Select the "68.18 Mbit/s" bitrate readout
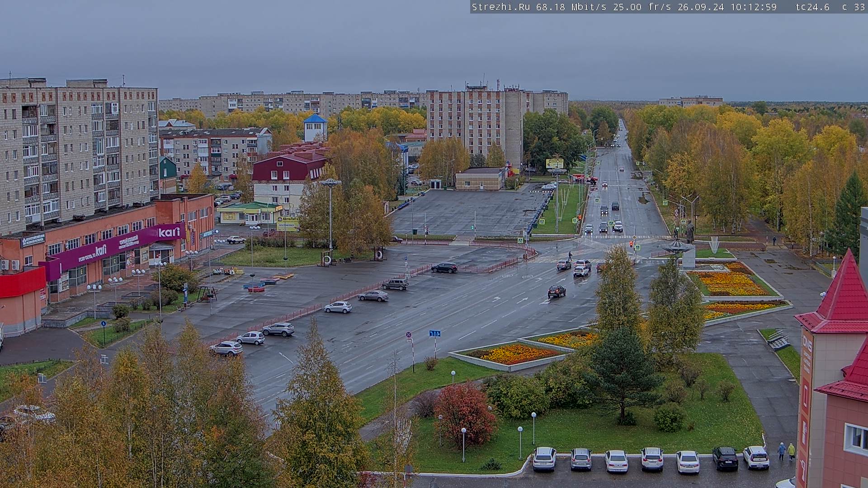The image size is (868, 488). (571, 7)
